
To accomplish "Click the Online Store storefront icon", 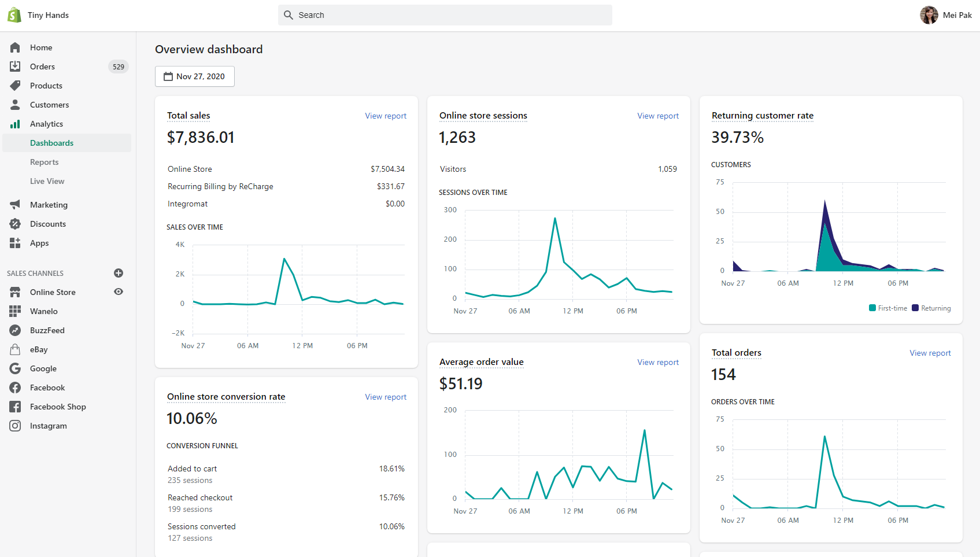I will pyautogui.click(x=15, y=292).
